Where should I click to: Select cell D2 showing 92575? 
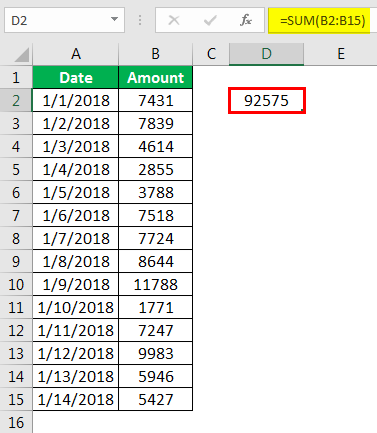click(x=267, y=100)
